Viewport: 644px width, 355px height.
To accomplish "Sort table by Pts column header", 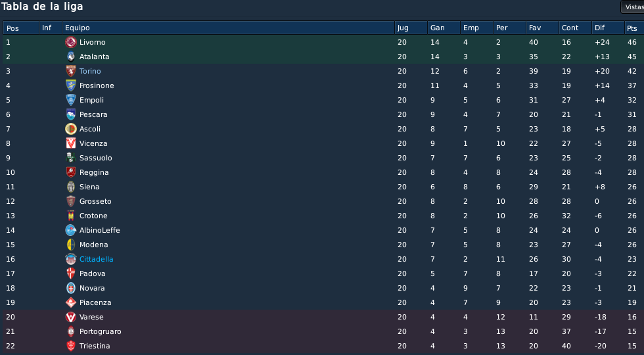I will pos(633,28).
